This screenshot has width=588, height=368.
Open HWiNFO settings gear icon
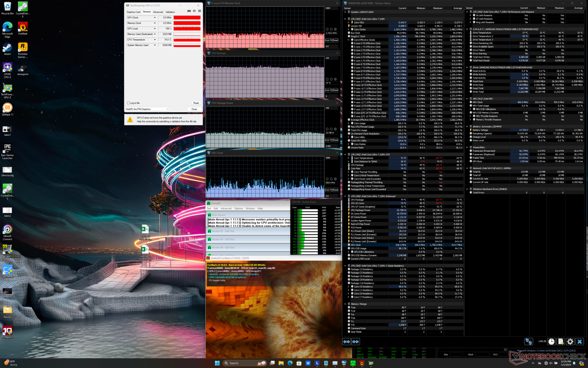(x=570, y=342)
